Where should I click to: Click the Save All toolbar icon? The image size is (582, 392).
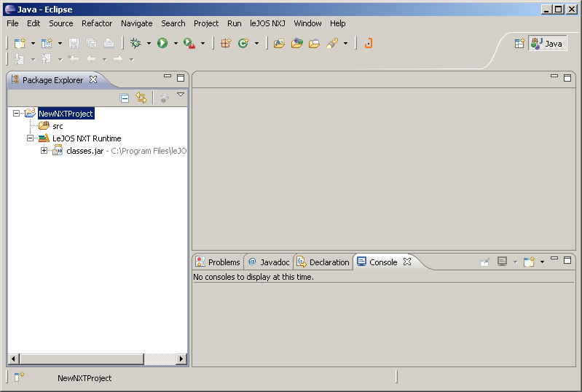(91, 44)
